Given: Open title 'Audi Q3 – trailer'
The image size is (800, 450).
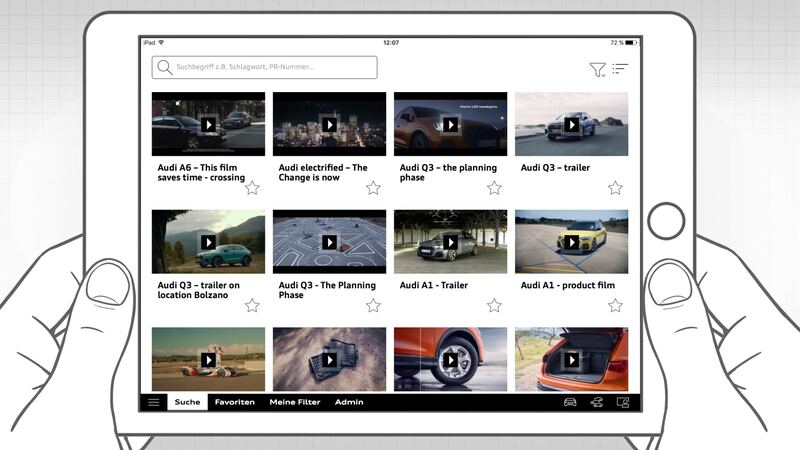Looking at the screenshot, I should 555,167.
